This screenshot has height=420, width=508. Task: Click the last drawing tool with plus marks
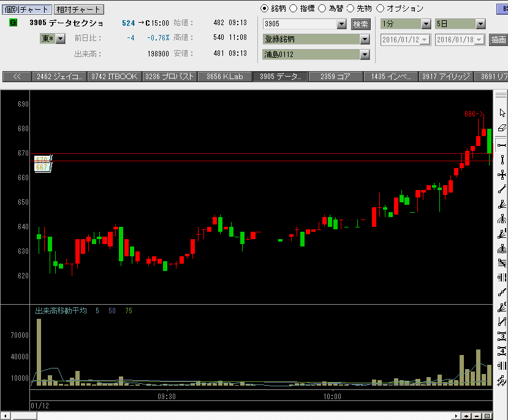(x=502, y=381)
